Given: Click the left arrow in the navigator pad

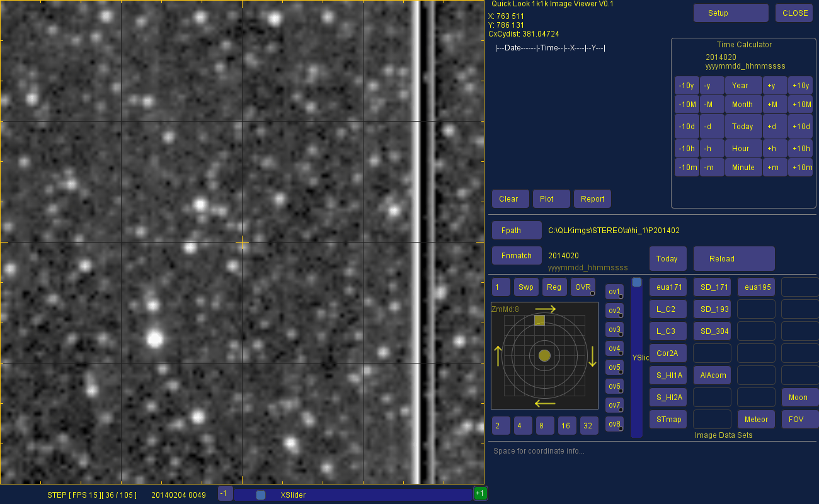Looking at the screenshot, I should (x=545, y=403).
